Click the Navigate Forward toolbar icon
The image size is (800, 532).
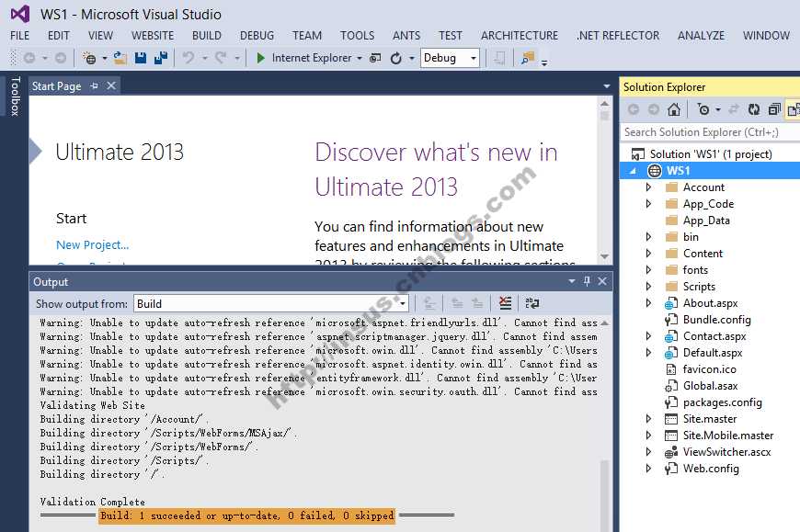60,58
